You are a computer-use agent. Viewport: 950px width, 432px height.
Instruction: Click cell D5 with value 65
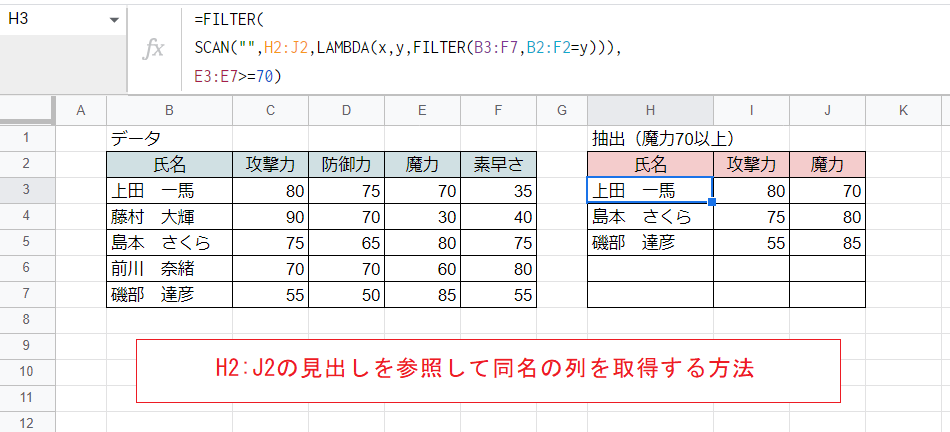(346, 242)
